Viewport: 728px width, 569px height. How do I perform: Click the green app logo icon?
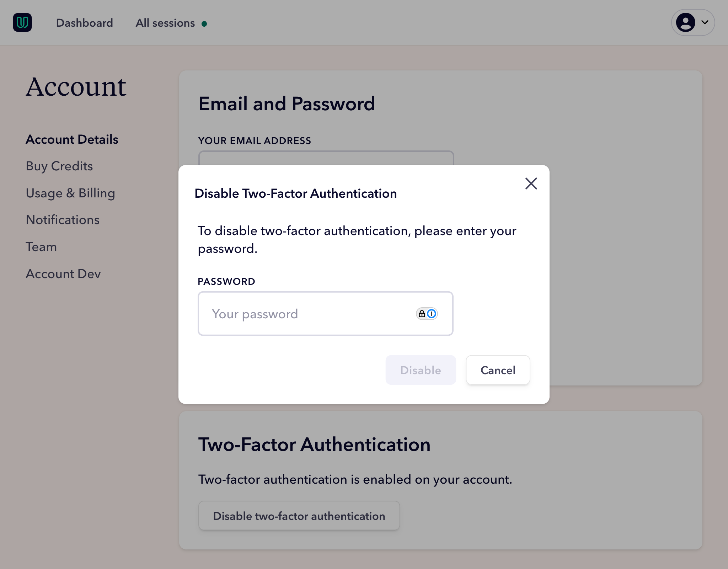pyautogui.click(x=22, y=23)
